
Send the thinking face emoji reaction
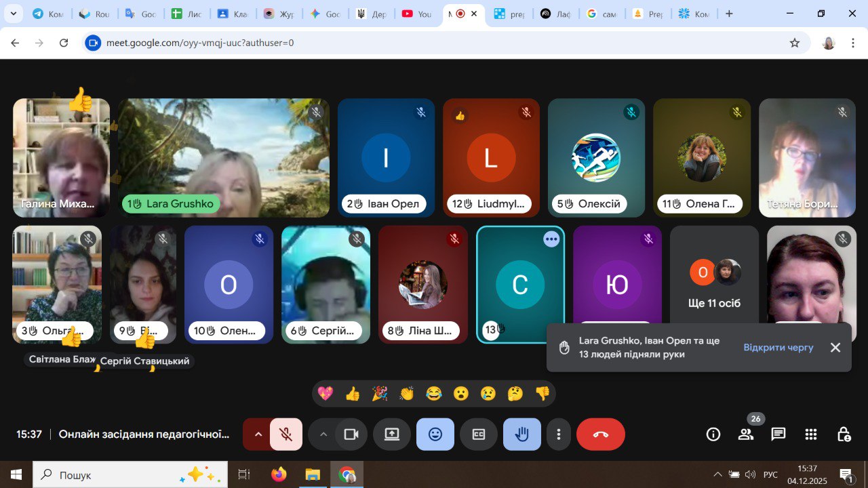click(x=515, y=393)
